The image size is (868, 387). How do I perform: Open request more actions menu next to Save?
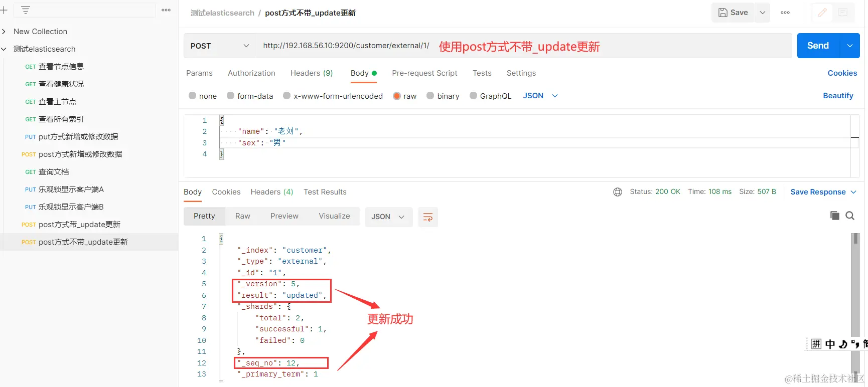click(785, 13)
